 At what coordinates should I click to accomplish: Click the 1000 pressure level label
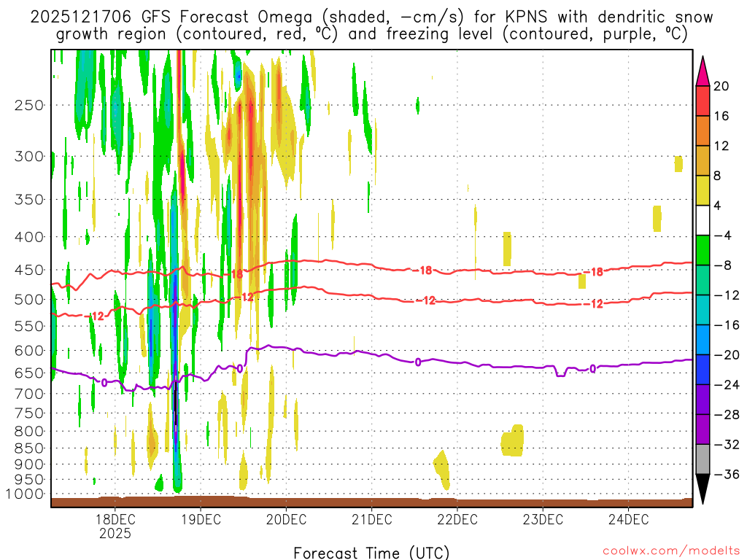pyautogui.click(x=25, y=494)
